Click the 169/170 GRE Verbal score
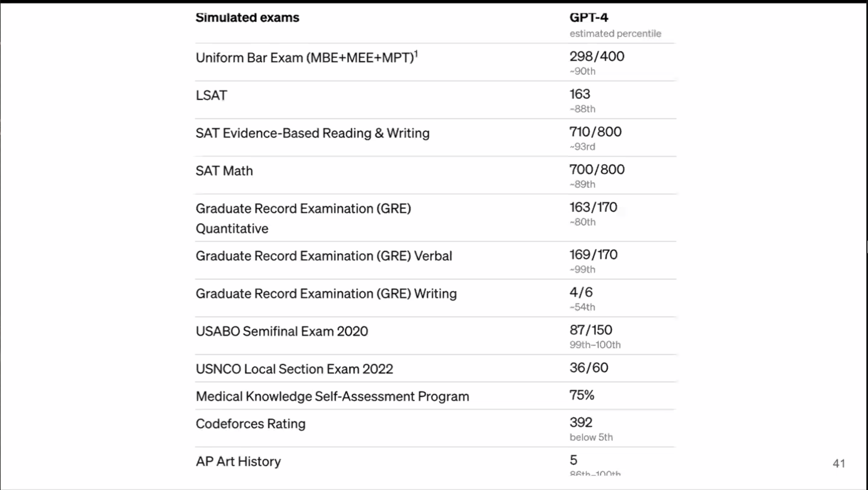The image size is (868, 490). tap(593, 255)
